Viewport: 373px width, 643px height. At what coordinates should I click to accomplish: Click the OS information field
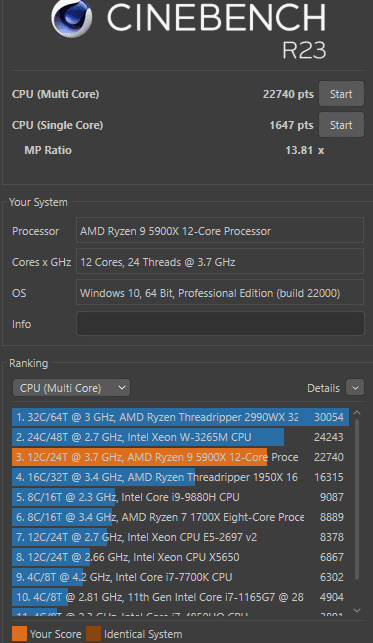(220, 292)
